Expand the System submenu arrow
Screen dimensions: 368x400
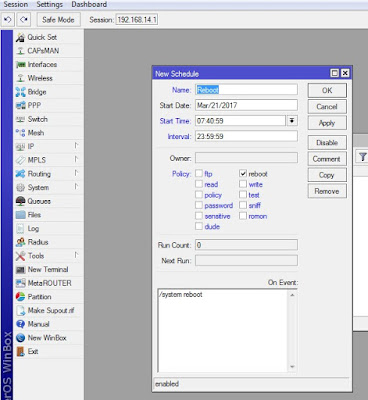click(x=76, y=187)
